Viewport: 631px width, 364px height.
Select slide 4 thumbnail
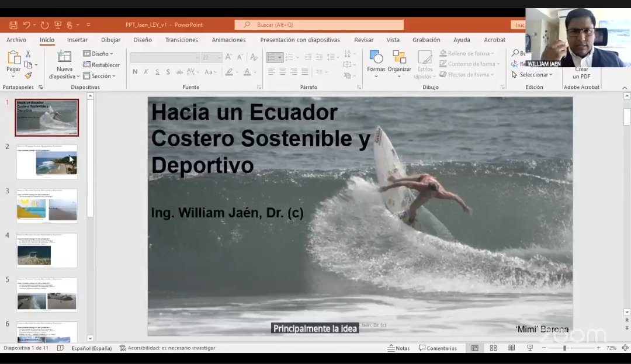[x=47, y=250]
